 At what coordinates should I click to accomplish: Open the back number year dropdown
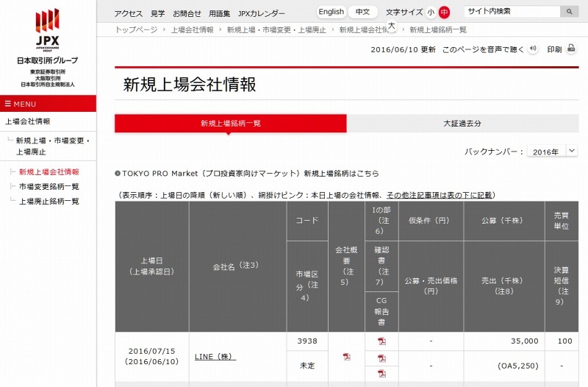coord(552,152)
